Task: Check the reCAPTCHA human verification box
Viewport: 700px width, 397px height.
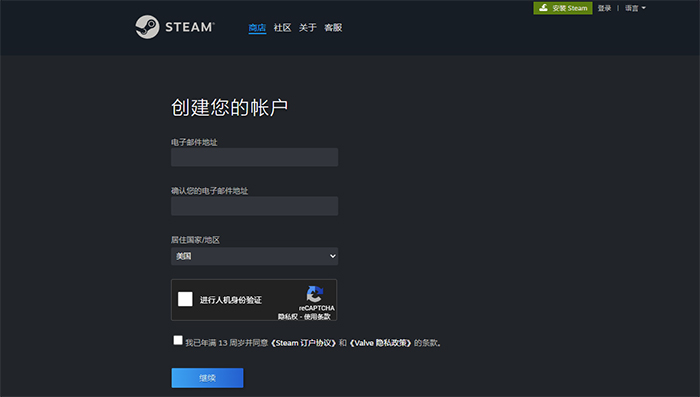Action: 185,299
